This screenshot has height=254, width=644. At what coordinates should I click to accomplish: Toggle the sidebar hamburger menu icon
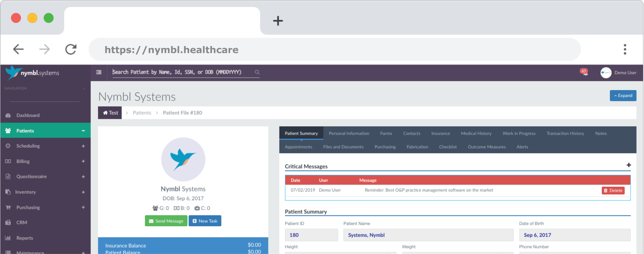[99, 72]
